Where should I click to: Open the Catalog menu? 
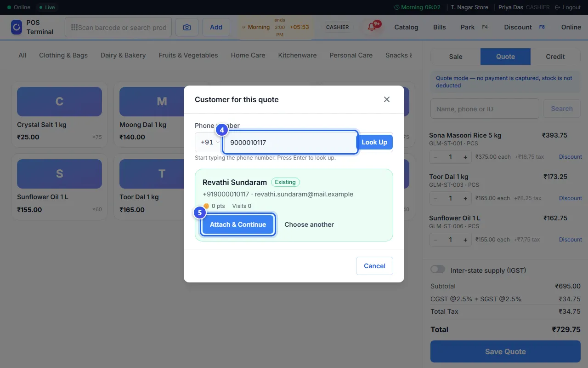click(x=407, y=27)
